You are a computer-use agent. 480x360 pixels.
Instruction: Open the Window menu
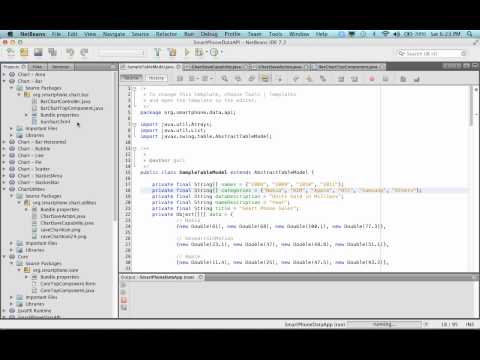(x=299, y=34)
